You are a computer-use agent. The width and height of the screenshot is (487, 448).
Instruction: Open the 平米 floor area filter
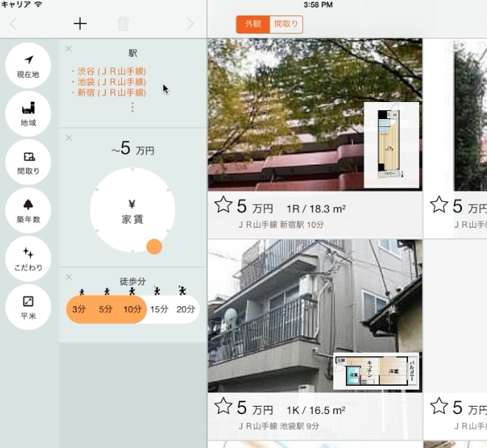click(x=28, y=307)
